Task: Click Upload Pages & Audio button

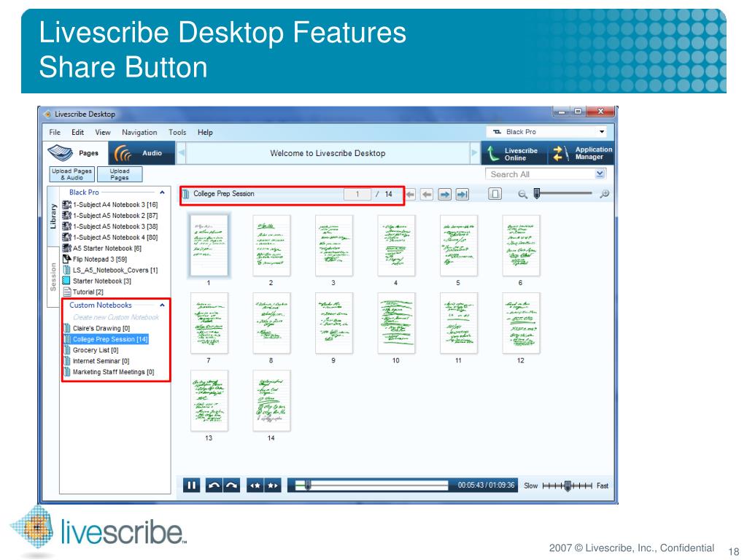Action: click(72, 174)
